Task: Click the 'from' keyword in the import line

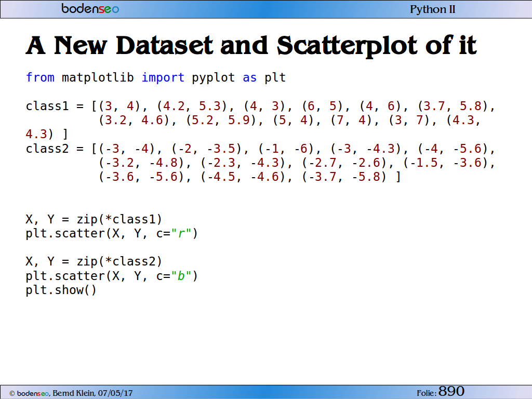Action: [40, 77]
